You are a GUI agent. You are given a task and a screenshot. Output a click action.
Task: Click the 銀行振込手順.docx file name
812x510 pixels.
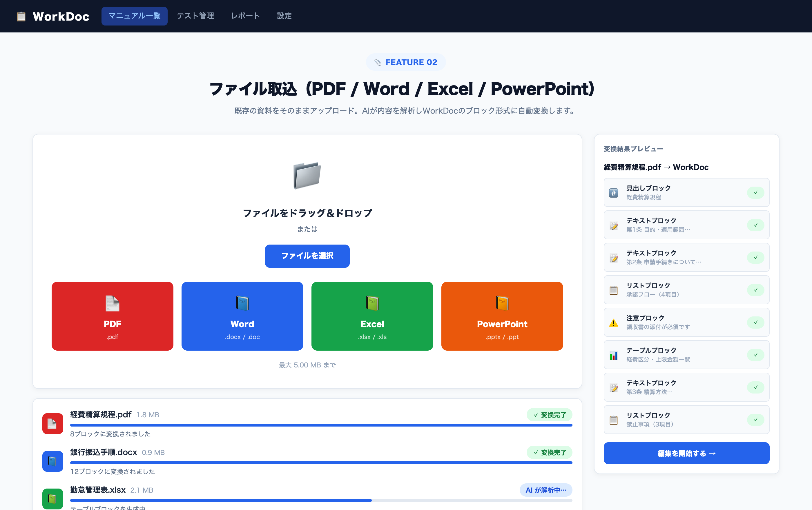click(x=104, y=452)
